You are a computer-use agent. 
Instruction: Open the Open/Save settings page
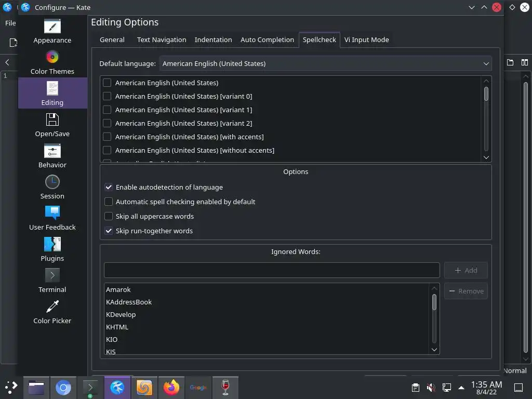[x=52, y=125]
